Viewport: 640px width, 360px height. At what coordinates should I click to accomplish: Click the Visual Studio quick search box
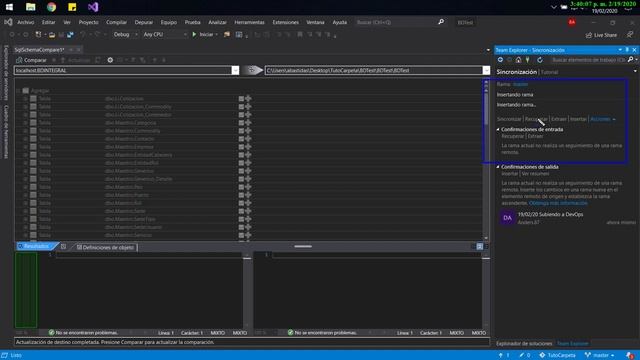coord(399,22)
